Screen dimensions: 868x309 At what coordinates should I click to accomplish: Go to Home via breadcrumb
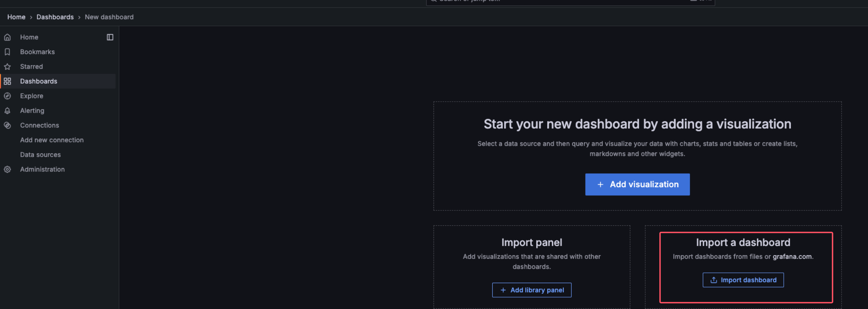pyautogui.click(x=16, y=17)
